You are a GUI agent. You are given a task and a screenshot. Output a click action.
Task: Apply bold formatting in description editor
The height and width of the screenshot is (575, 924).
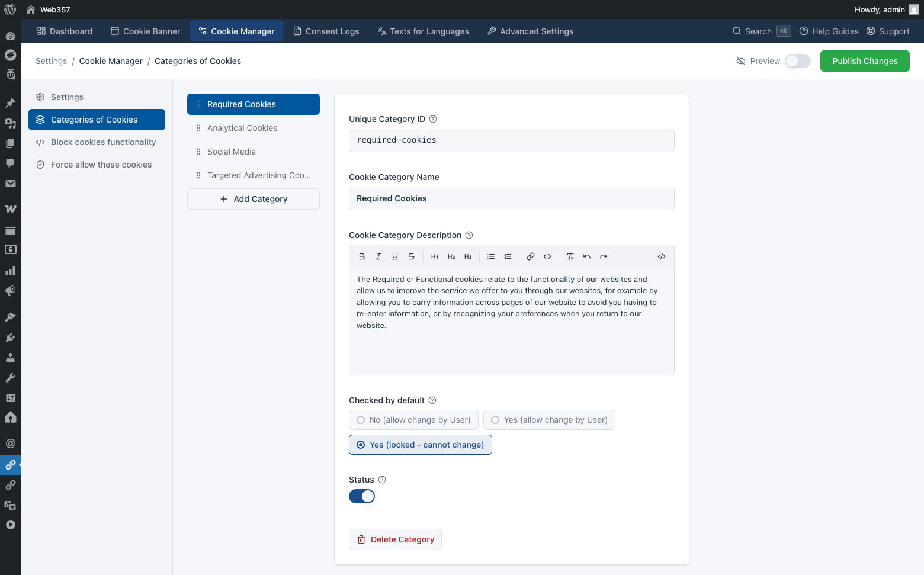coord(362,256)
